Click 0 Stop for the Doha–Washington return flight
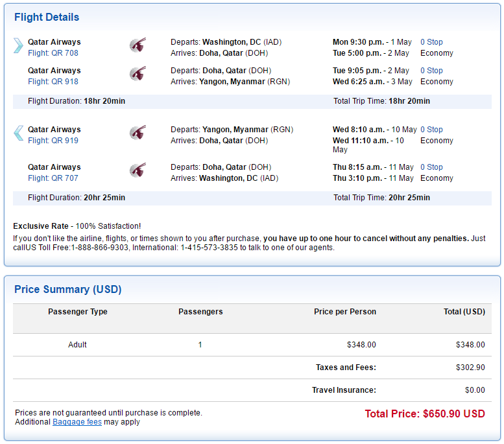Screen dimensions: 504x444 [x=431, y=167]
